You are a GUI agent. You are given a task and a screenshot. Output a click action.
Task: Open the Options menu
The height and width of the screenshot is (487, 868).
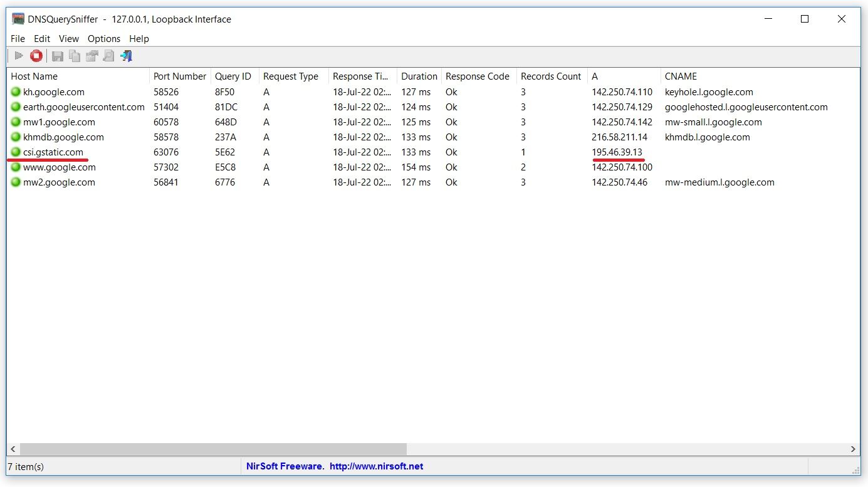point(104,38)
